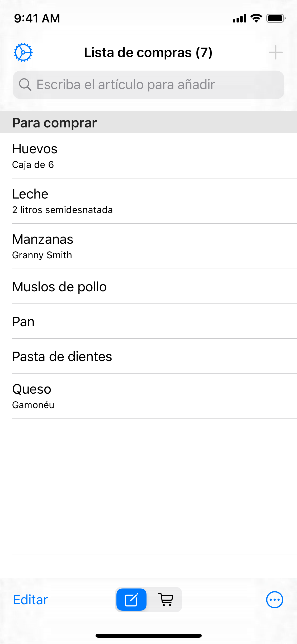Open the settings gear icon
297x644 pixels.
click(23, 52)
